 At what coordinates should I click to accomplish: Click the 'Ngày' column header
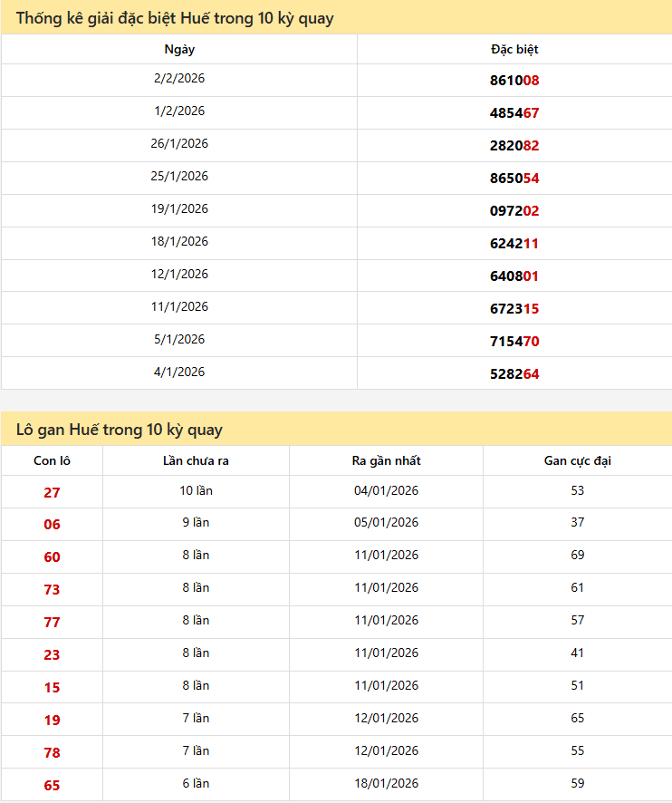click(x=179, y=50)
